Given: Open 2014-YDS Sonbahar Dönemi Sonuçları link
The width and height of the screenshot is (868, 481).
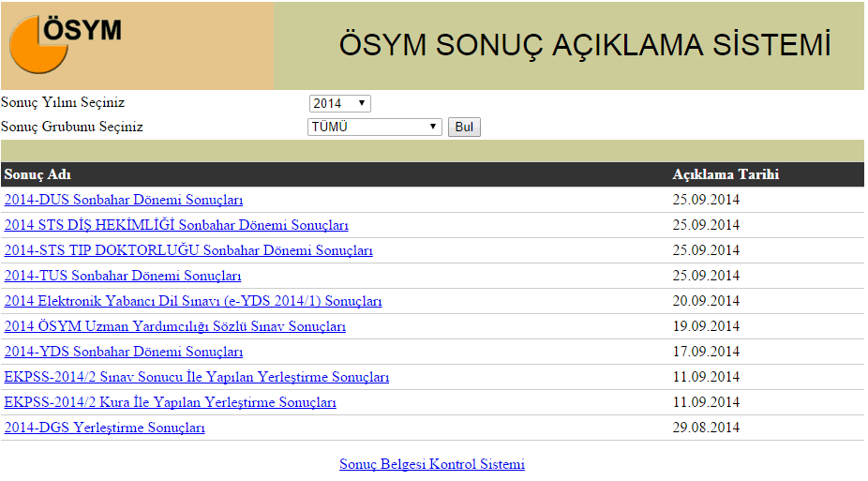Looking at the screenshot, I should coord(124,352).
